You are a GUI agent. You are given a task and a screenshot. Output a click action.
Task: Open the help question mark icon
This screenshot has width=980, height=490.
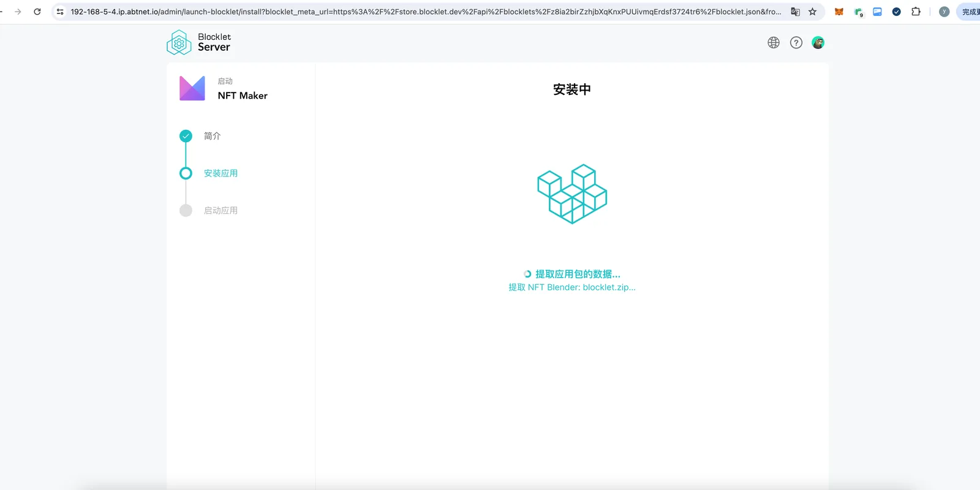796,42
